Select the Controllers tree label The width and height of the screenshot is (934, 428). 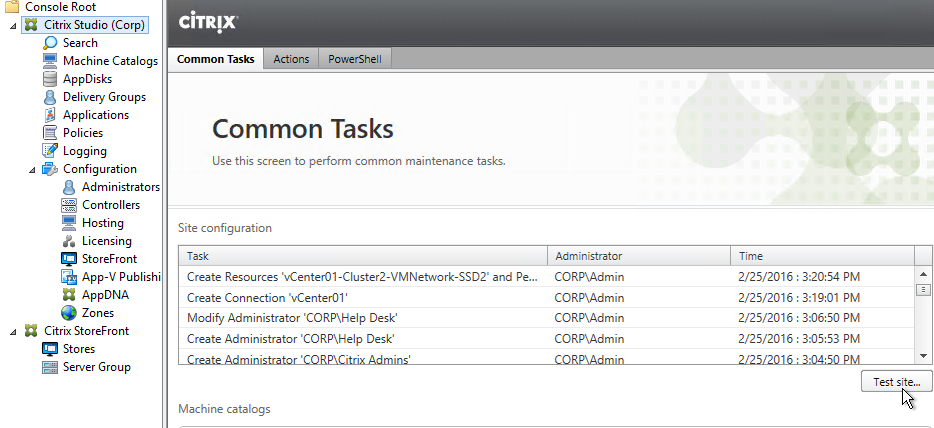111,205
